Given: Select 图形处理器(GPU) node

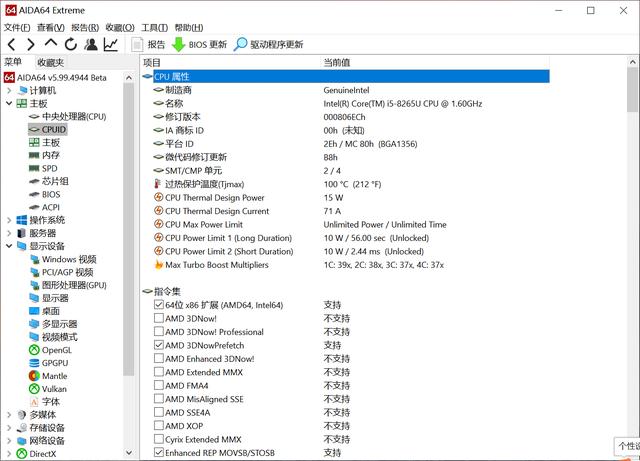Looking at the screenshot, I should [x=74, y=285].
